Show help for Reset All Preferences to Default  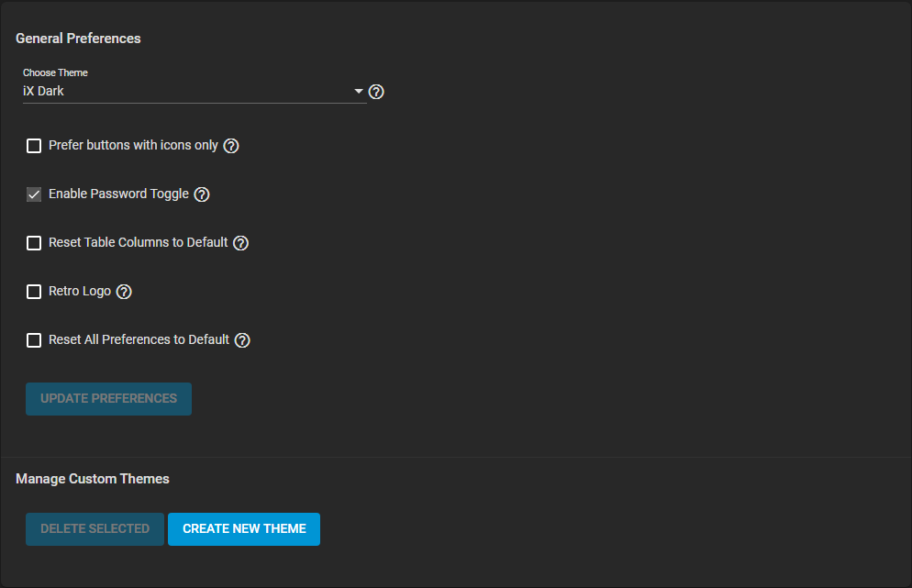(242, 340)
